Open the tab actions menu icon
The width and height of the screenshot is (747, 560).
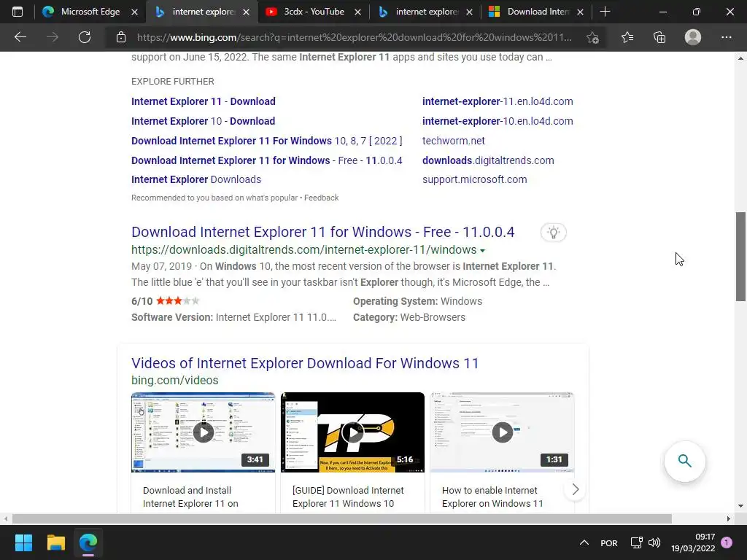pyautogui.click(x=18, y=12)
